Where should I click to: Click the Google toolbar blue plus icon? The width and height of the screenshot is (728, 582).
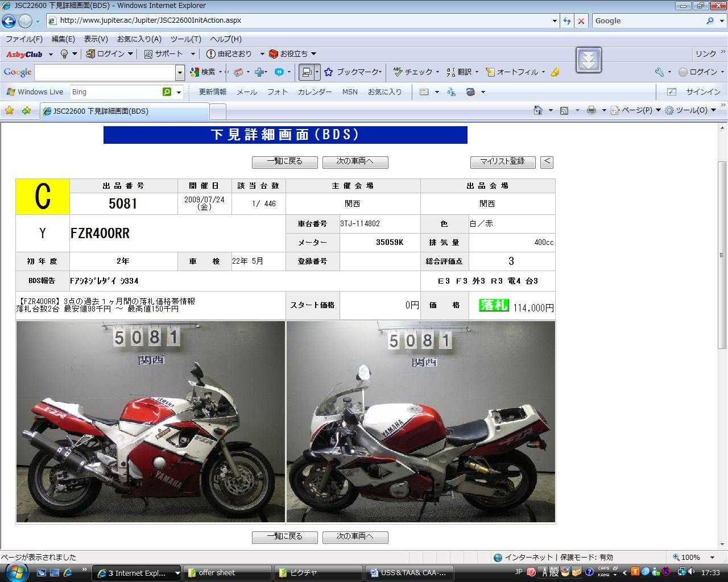click(x=260, y=72)
